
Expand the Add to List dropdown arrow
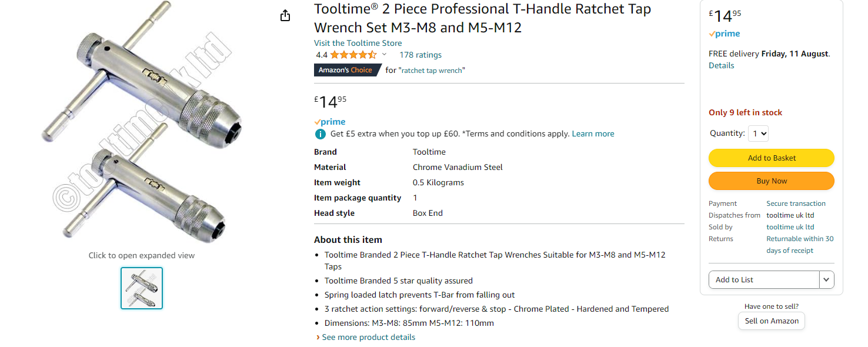tap(826, 280)
